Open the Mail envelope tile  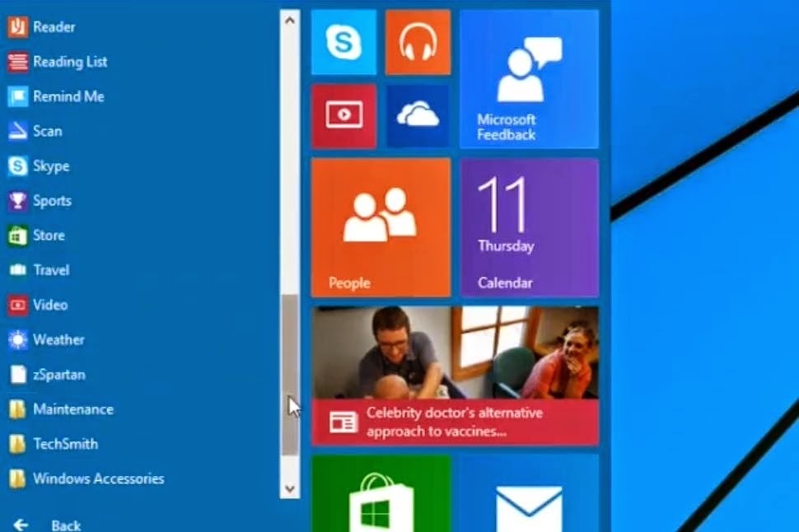530,494
